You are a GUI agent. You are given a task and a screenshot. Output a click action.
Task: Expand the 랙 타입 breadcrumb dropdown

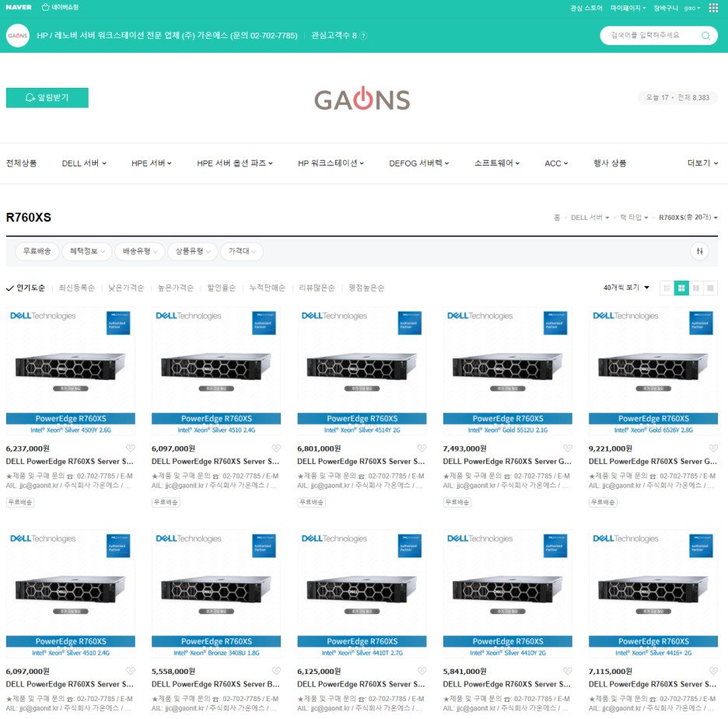pos(634,218)
